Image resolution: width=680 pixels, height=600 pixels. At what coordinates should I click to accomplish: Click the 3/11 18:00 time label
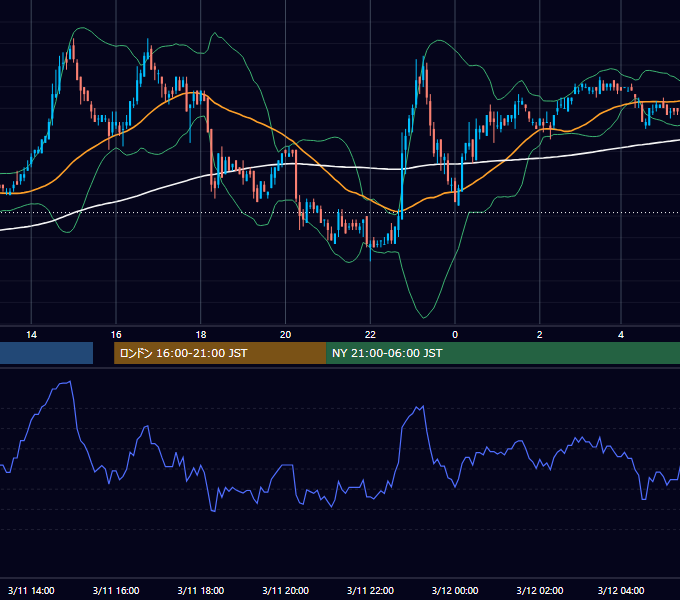coord(201,590)
